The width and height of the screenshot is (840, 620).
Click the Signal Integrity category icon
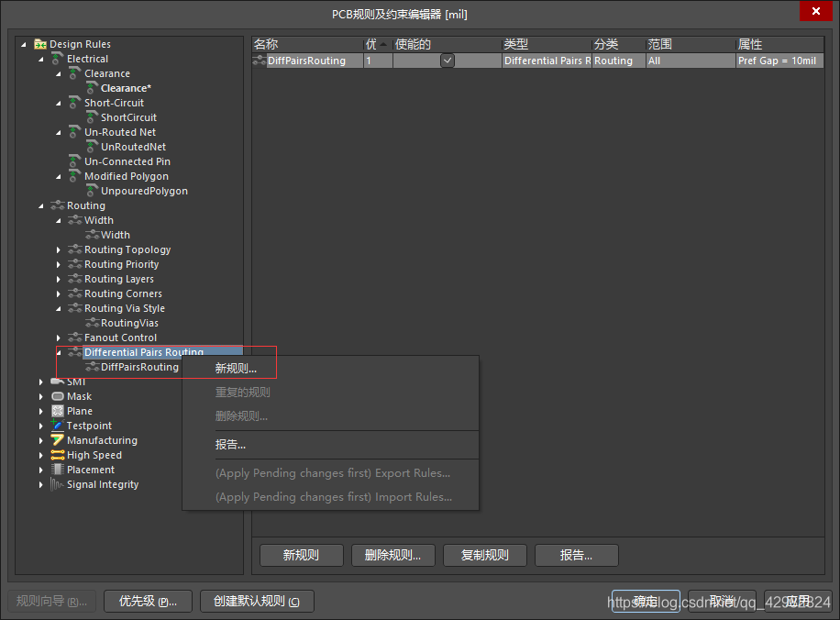tap(58, 484)
